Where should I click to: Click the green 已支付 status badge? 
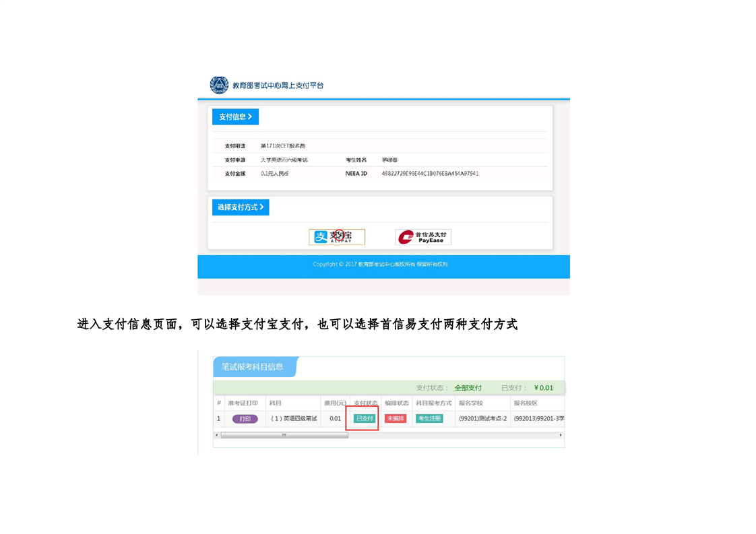tap(364, 418)
